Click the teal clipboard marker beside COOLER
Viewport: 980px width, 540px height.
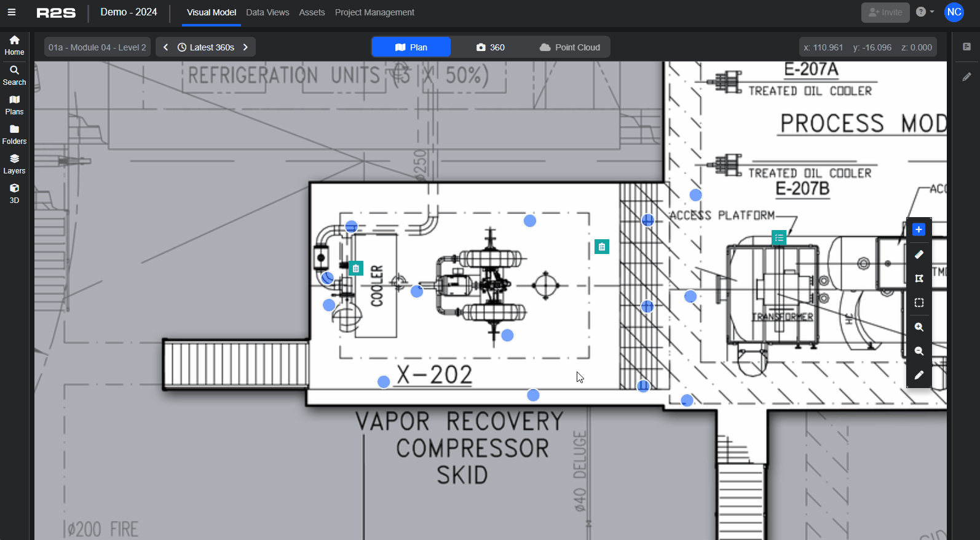pyautogui.click(x=356, y=268)
